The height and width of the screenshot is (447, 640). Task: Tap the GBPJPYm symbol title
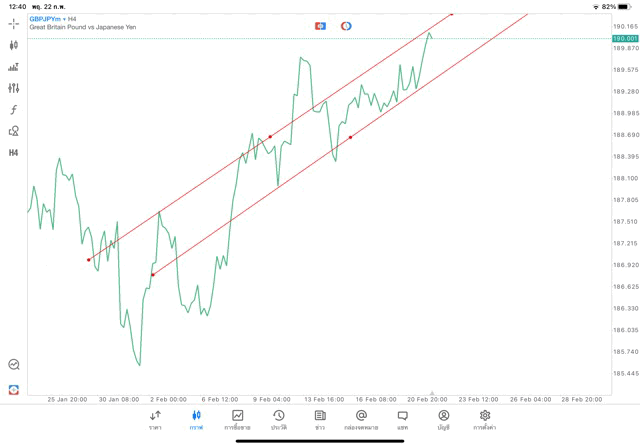tap(43, 18)
